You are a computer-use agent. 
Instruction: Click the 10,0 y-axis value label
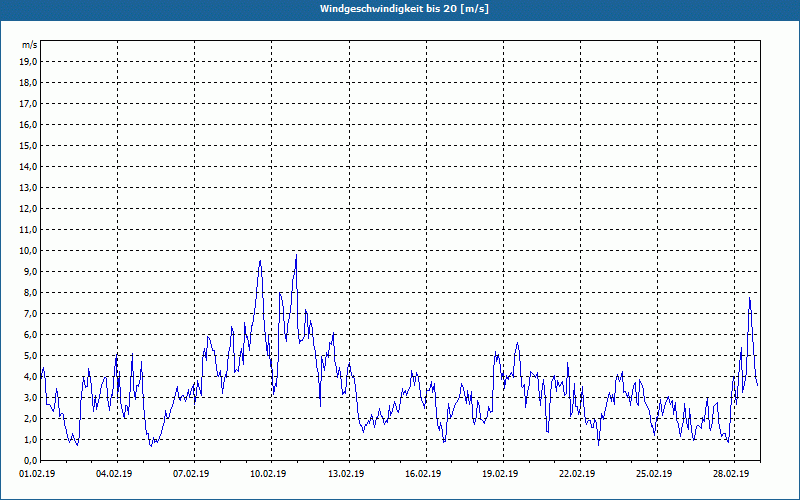click(x=28, y=250)
